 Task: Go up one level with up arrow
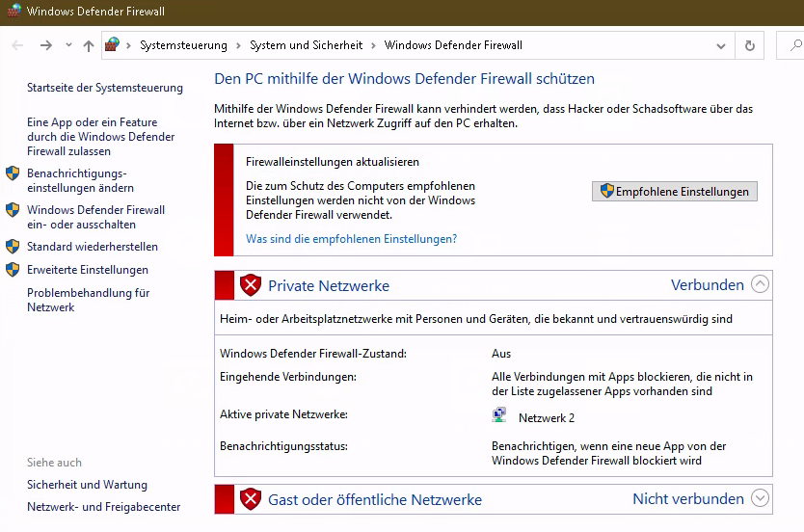click(88, 45)
